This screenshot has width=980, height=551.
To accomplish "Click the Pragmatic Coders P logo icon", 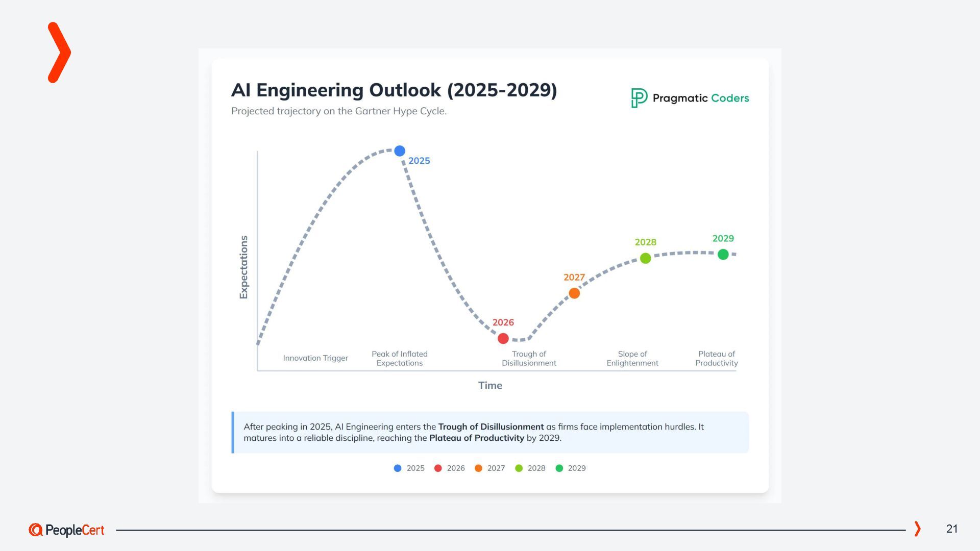I will (639, 98).
